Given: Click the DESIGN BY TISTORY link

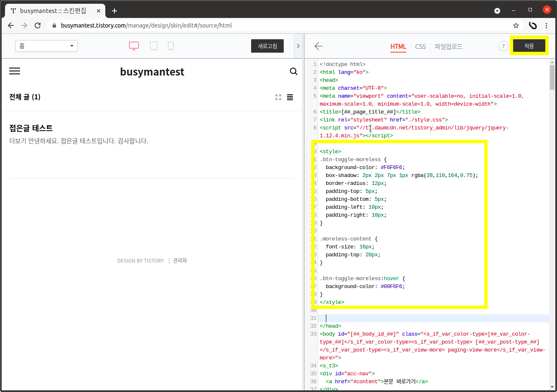Looking at the screenshot, I should coord(140,261).
